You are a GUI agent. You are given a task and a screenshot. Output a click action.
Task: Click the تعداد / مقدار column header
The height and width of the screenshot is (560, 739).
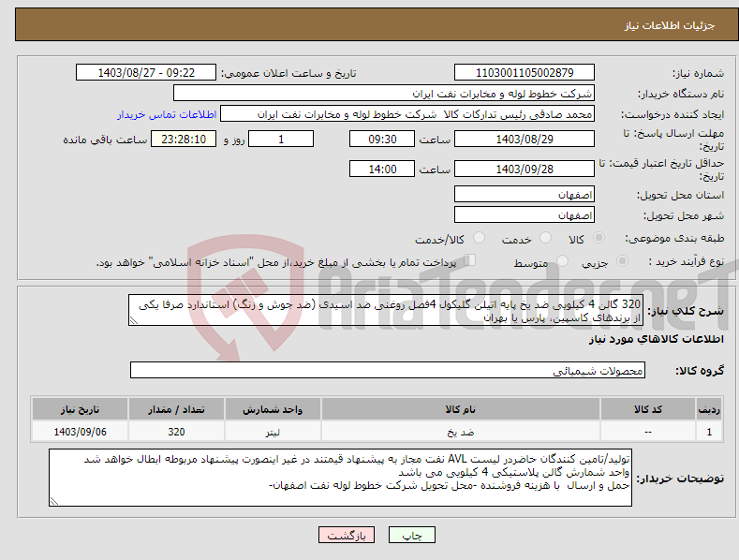point(176,409)
